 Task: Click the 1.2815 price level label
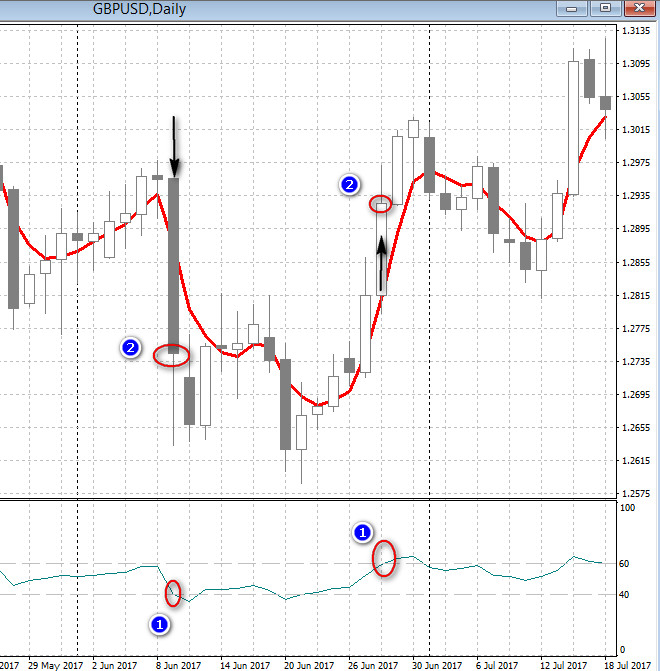(636, 296)
